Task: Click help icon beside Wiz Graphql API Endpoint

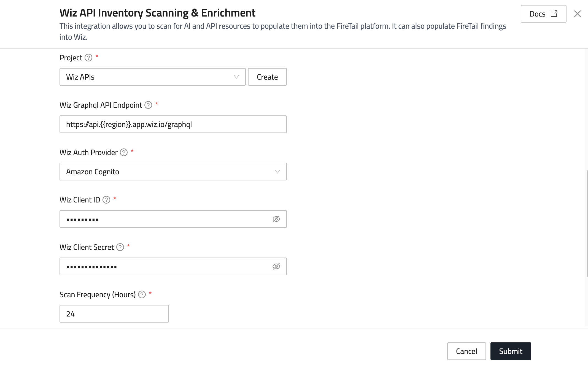Action: coord(148,105)
